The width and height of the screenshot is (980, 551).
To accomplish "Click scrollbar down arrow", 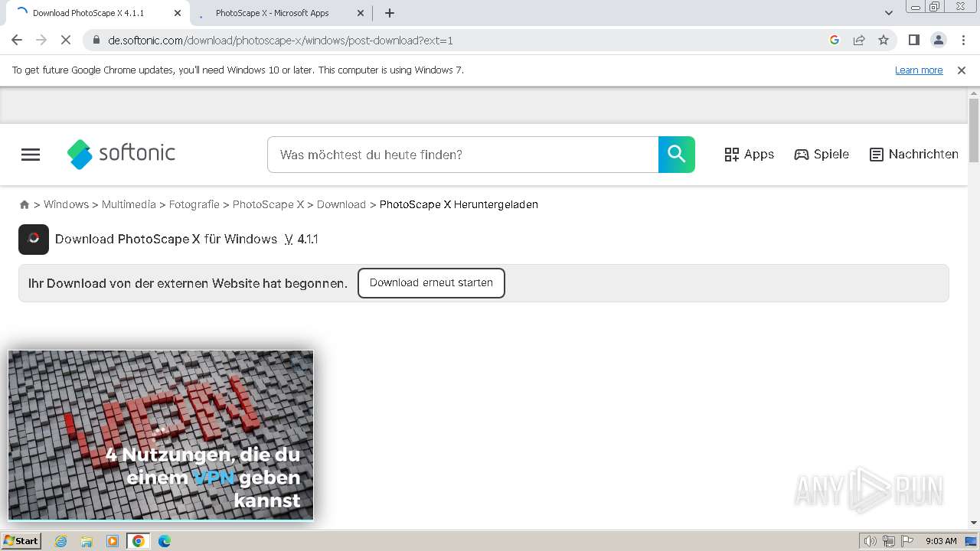I will [974, 523].
